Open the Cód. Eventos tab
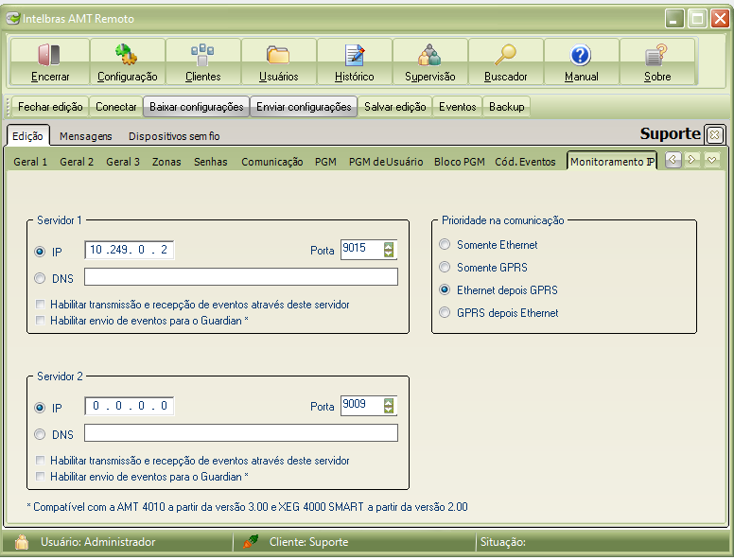This screenshot has height=560, width=734. (x=525, y=162)
